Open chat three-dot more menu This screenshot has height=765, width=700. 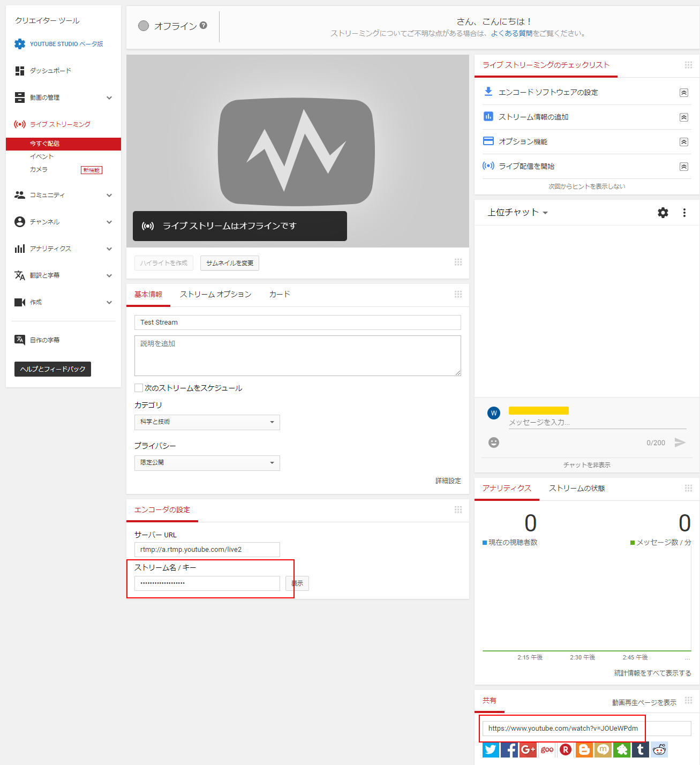684,213
